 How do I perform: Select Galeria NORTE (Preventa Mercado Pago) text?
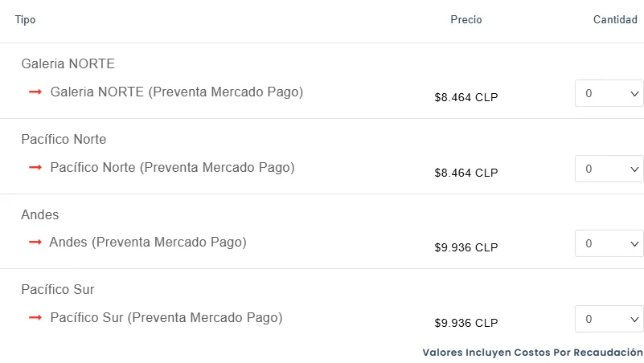tap(176, 92)
